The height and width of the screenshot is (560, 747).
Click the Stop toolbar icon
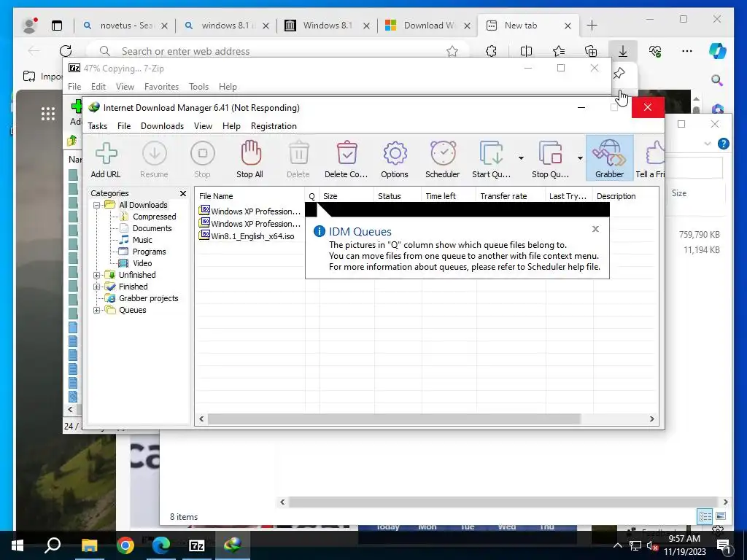click(x=203, y=159)
